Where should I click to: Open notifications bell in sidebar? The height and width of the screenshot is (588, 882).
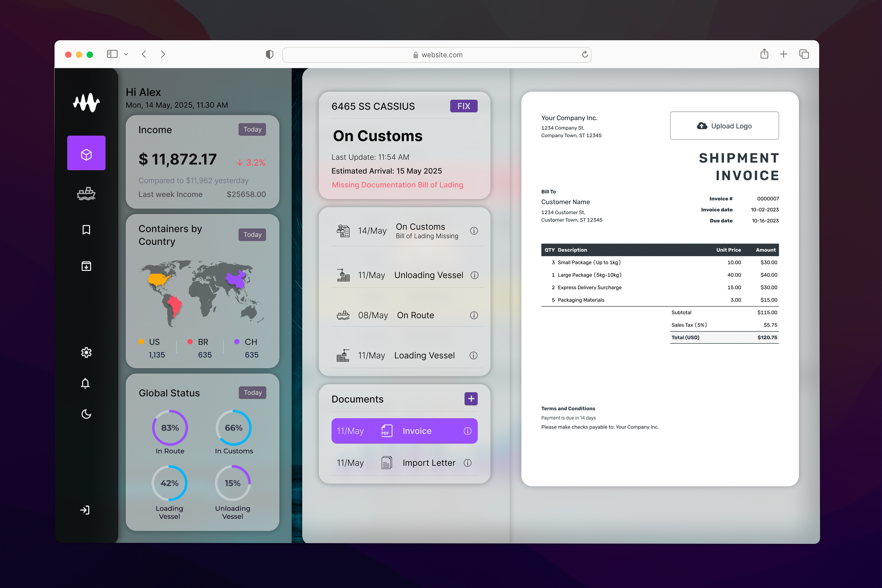pyautogui.click(x=85, y=383)
